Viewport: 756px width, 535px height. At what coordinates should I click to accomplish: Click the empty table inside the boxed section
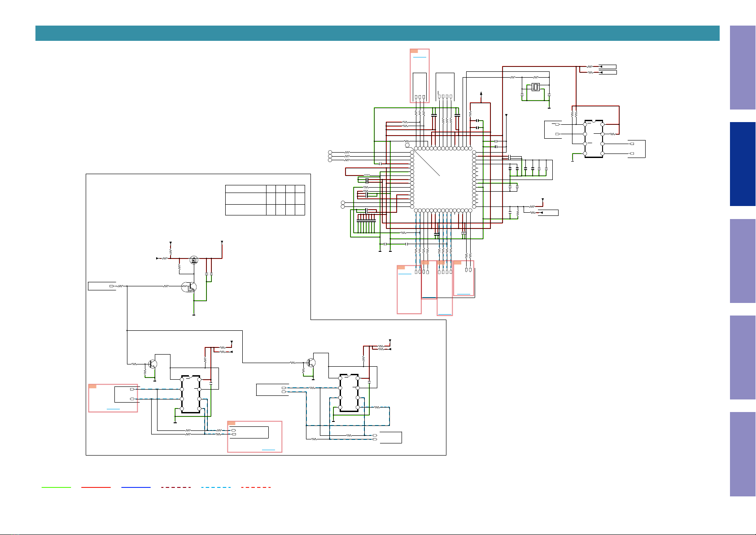pyautogui.click(x=265, y=200)
